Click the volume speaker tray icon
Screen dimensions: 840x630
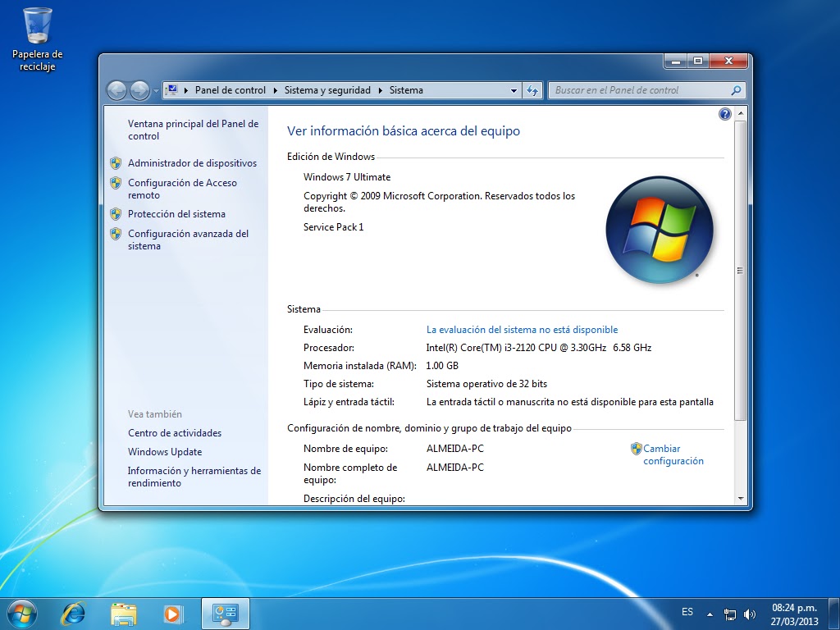tap(750, 614)
